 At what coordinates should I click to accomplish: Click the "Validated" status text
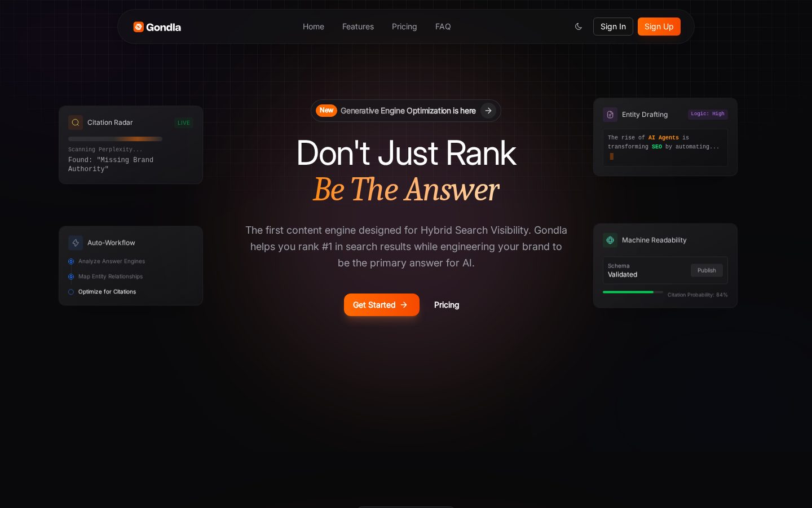pyautogui.click(x=623, y=275)
